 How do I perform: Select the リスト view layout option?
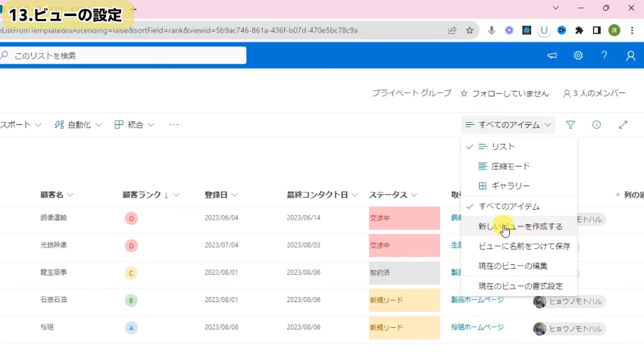[x=503, y=147]
